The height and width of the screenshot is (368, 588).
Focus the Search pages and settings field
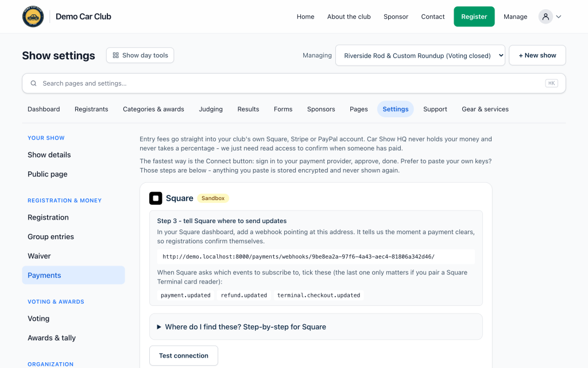293,83
